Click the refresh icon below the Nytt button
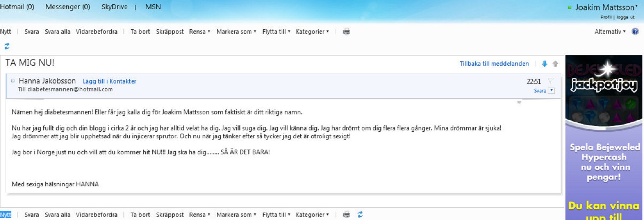 7,45
